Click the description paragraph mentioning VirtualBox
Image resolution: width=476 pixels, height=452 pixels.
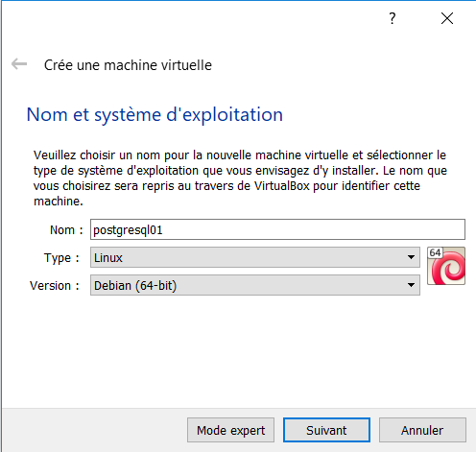(x=240, y=178)
